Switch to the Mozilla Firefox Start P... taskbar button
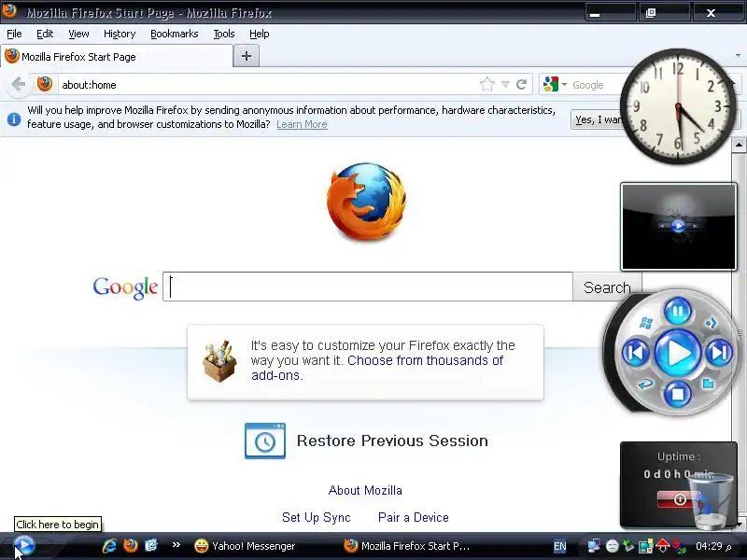 (407, 546)
